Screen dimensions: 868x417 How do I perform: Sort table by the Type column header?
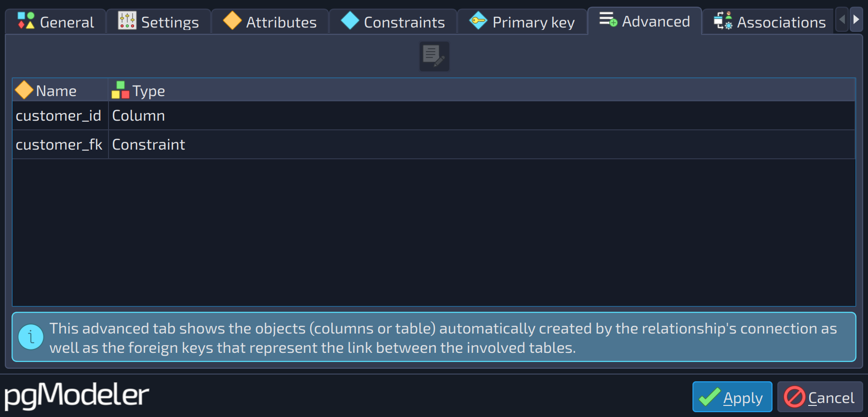(x=482, y=90)
